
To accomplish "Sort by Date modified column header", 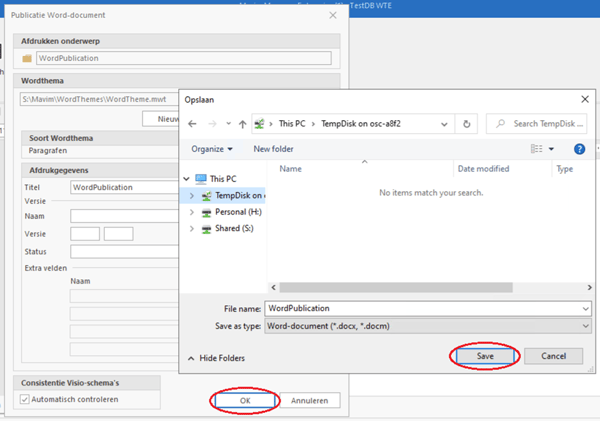I will point(484,169).
